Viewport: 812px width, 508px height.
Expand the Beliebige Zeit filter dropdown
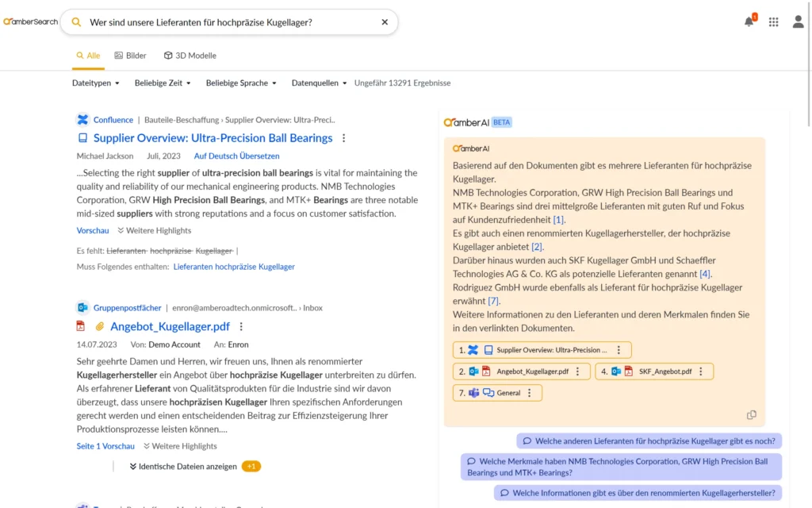[x=162, y=83]
